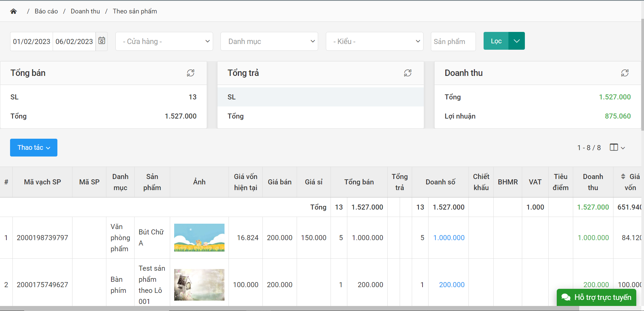Open the Thao tác actions menu
644x311 pixels.
[34, 148]
